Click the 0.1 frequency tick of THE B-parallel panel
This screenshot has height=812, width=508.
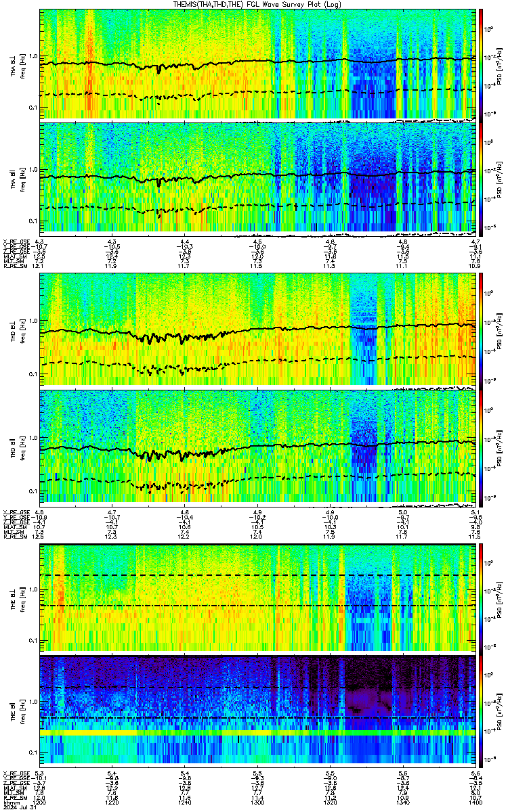click(33, 752)
